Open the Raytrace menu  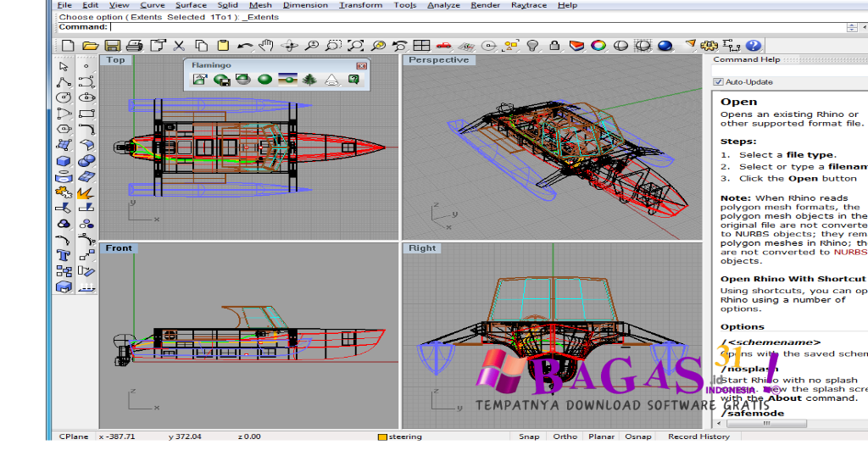[529, 5]
